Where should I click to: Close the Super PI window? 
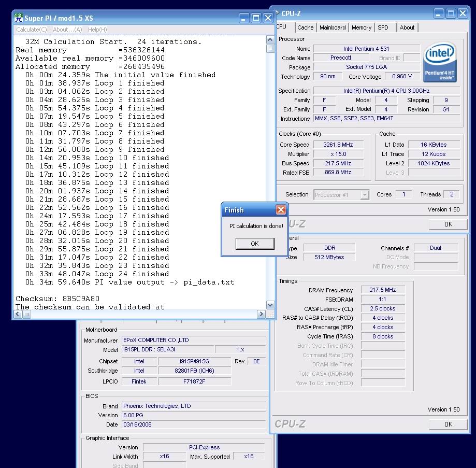tap(268, 18)
